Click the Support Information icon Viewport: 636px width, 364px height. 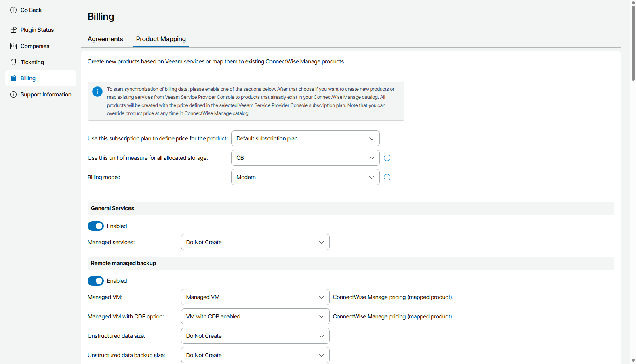(13, 94)
